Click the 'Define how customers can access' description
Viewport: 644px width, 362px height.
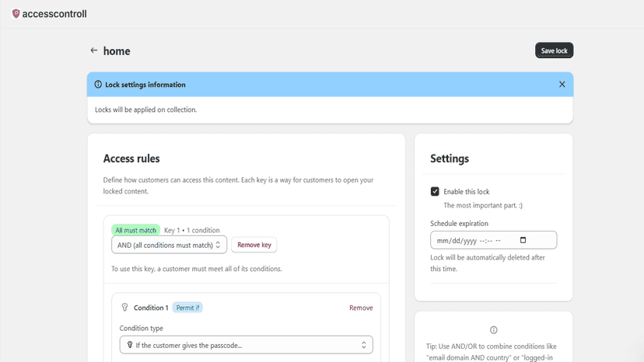(x=238, y=186)
